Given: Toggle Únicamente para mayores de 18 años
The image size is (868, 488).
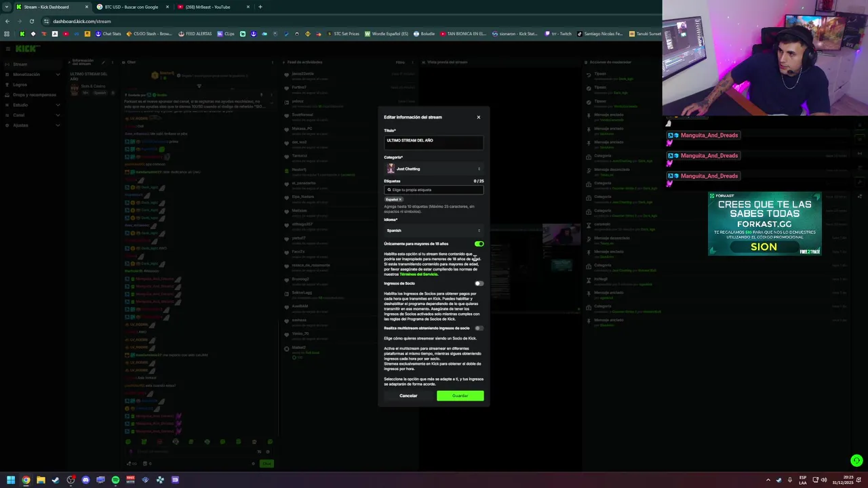Looking at the screenshot, I should click(x=479, y=243).
